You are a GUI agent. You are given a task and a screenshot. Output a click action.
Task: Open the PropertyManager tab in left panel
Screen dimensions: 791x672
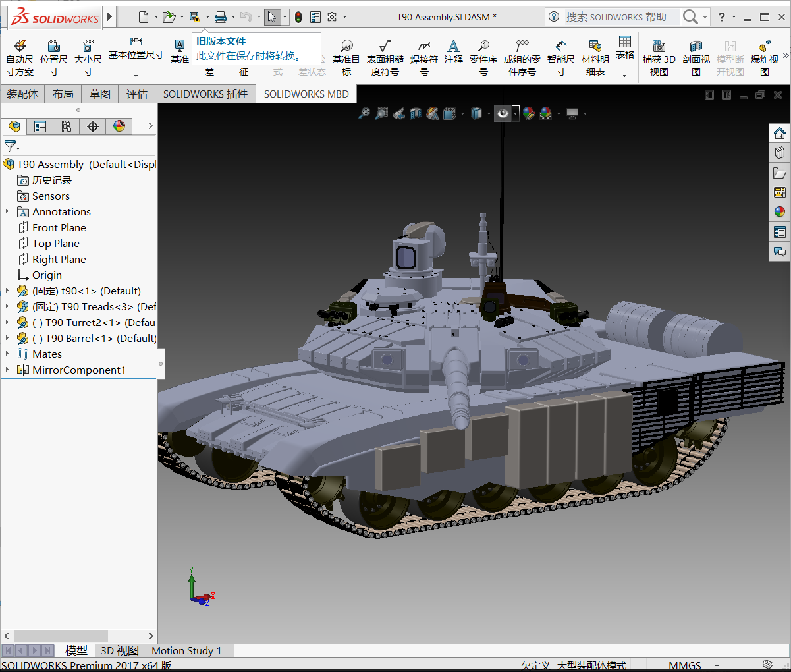point(40,126)
